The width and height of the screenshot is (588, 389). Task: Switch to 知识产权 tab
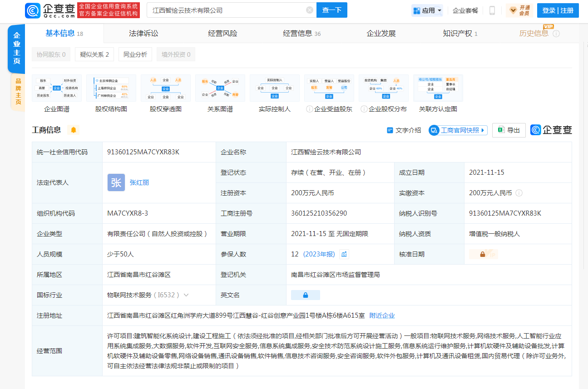460,33
